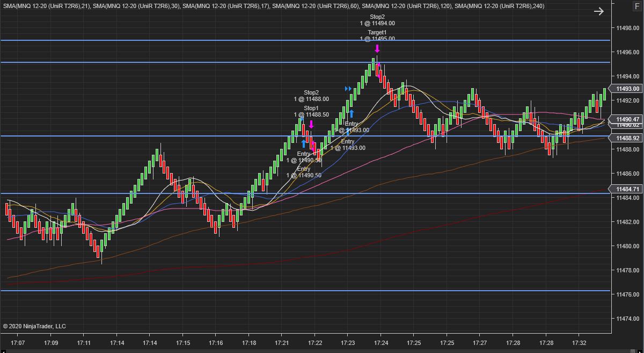Click the magenta down arrow below Target1 label
This screenshot has height=353, width=644.
coord(377,48)
